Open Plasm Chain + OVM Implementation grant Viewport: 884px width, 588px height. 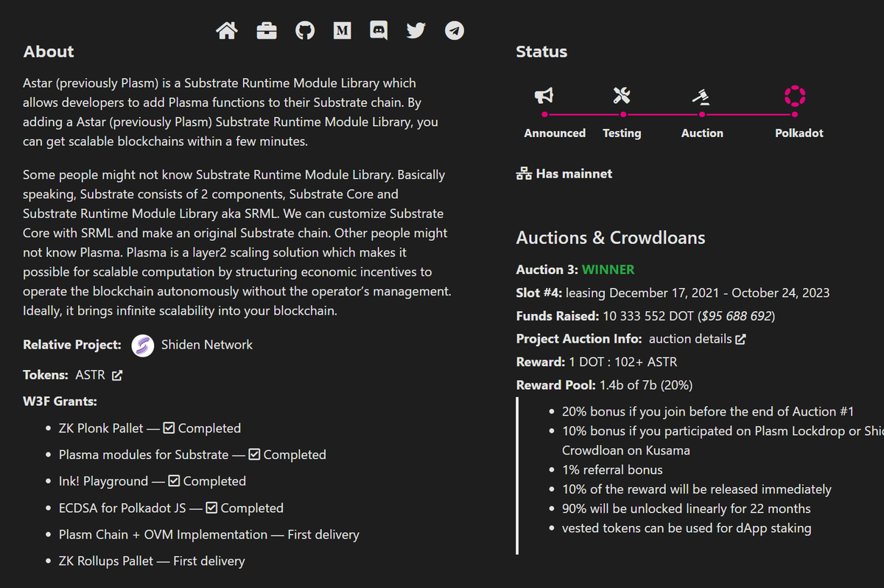pyautogui.click(x=163, y=534)
